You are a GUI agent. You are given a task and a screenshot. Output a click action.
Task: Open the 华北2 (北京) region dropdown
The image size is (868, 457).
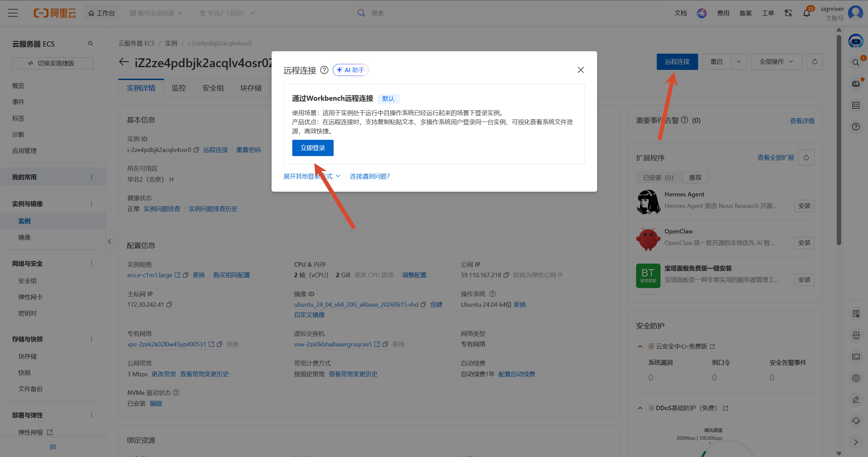click(x=227, y=13)
